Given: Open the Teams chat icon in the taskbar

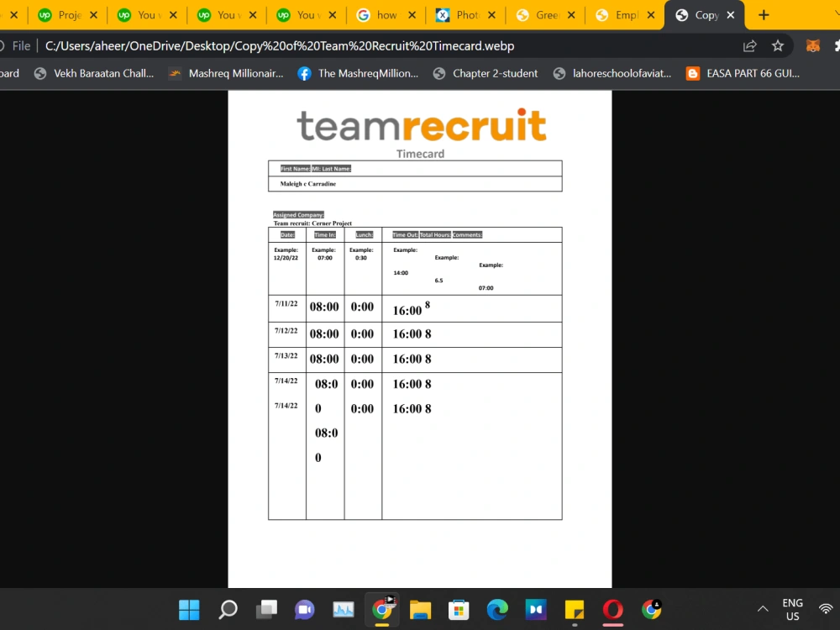Looking at the screenshot, I should [305, 609].
